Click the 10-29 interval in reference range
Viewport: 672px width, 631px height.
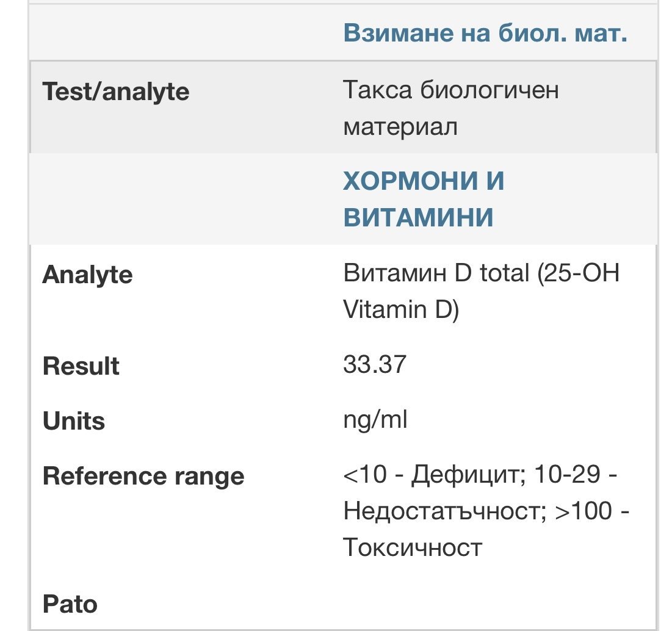pyautogui.click(x=566, y=475)
